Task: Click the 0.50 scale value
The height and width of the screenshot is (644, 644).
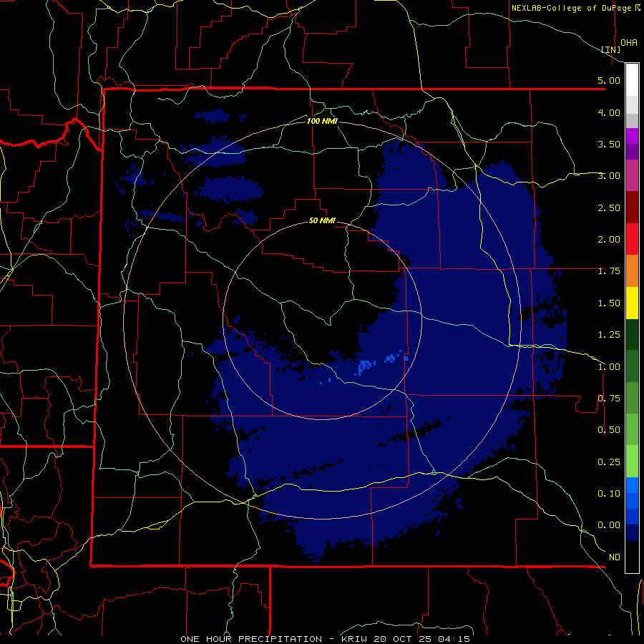Action: pos(609,430)
